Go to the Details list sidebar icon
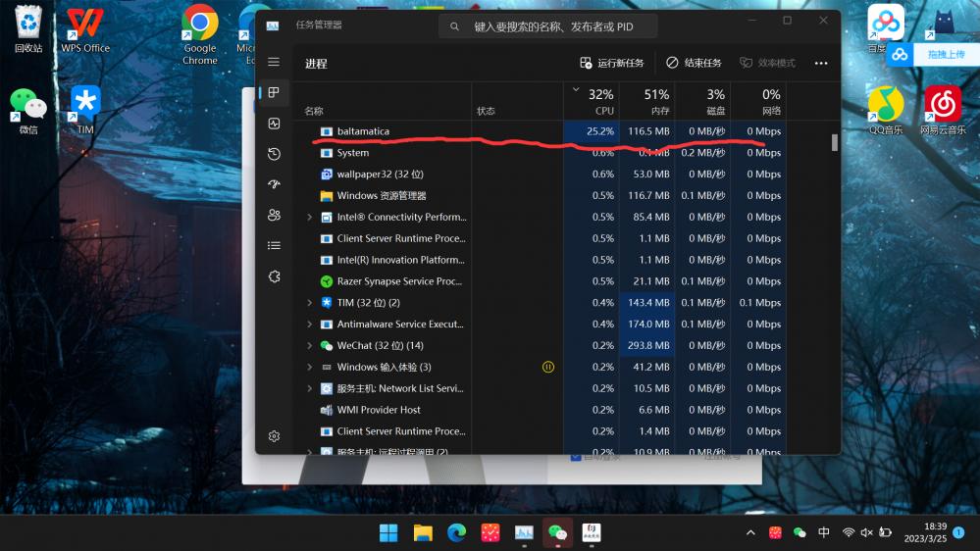 pos(275,245)
